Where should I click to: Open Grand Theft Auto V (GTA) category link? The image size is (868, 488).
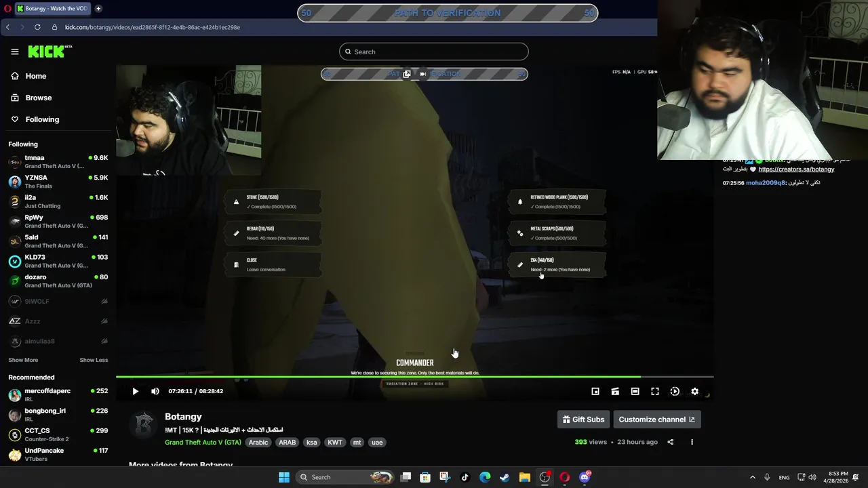[203, 443]
